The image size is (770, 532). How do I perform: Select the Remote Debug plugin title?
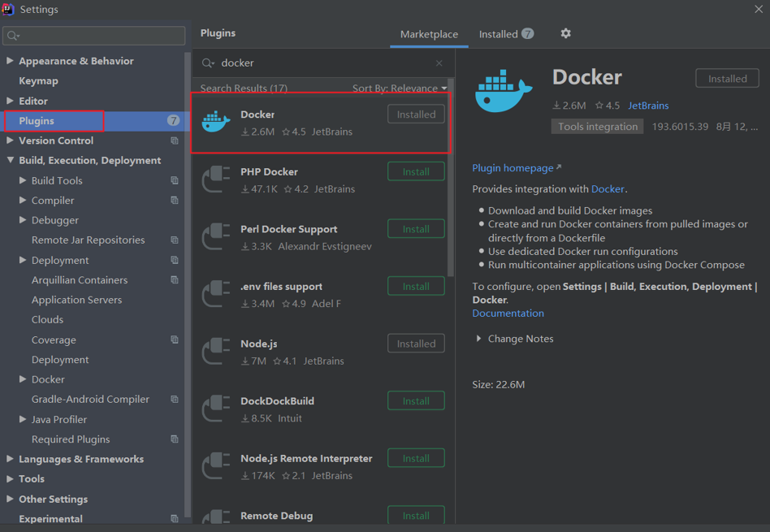coord(276,516)
